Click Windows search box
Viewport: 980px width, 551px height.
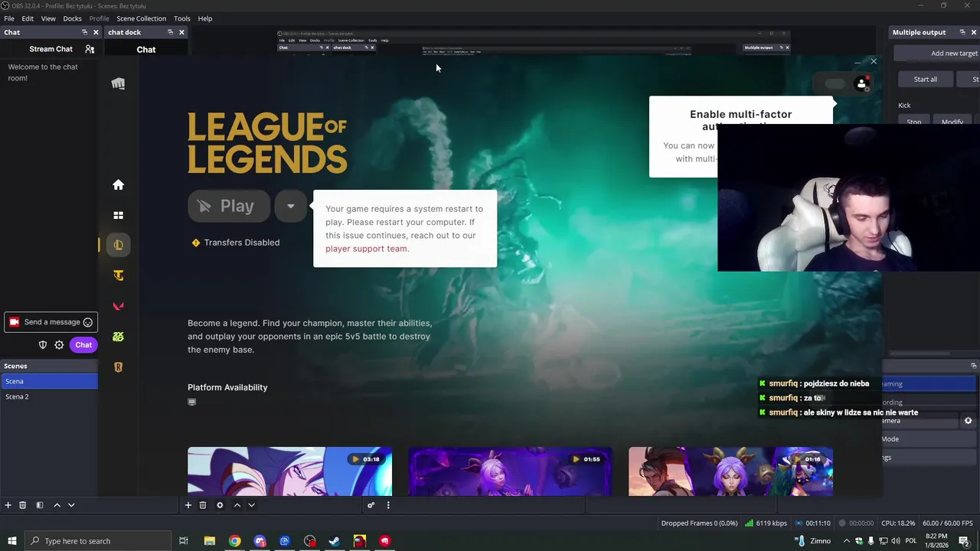(x=97, y=541)
